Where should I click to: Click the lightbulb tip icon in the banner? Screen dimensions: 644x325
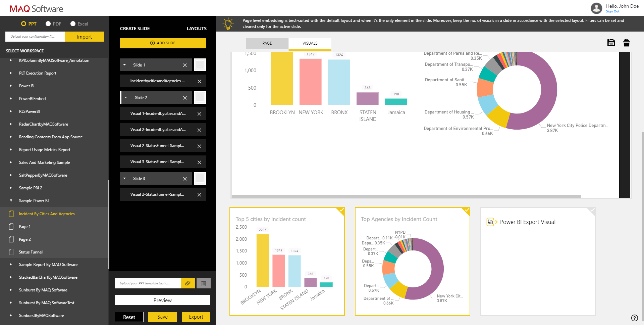click(228, 24)
